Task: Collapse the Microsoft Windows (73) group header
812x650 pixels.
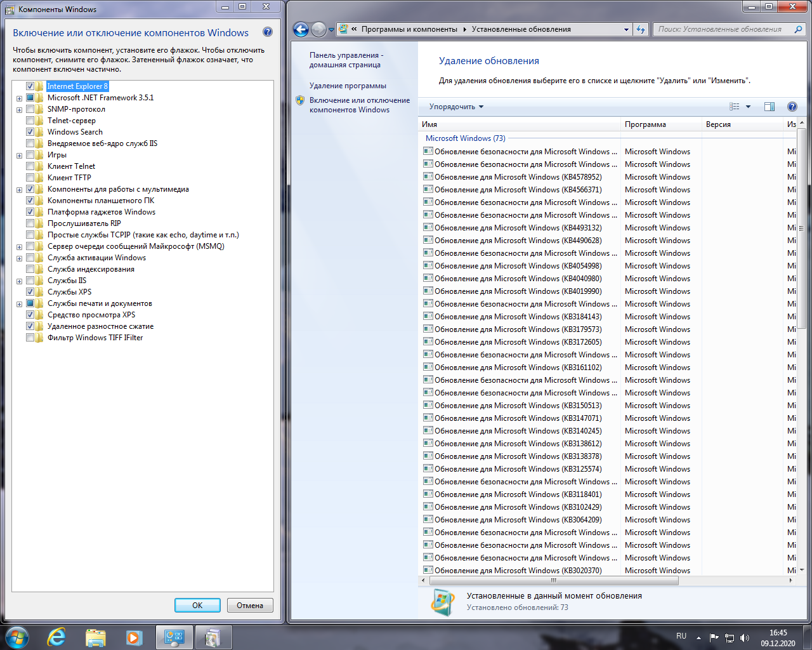Action: click(x=466, y=138)
